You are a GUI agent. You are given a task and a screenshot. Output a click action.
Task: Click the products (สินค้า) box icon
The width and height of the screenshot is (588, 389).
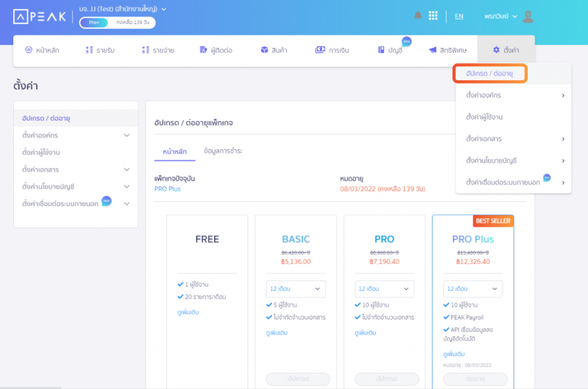[264, 50]
